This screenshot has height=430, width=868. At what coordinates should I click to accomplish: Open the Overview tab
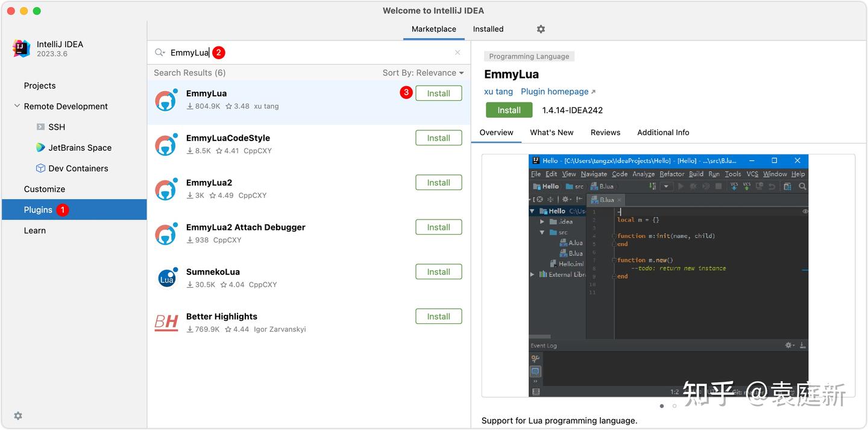(496, 132)
